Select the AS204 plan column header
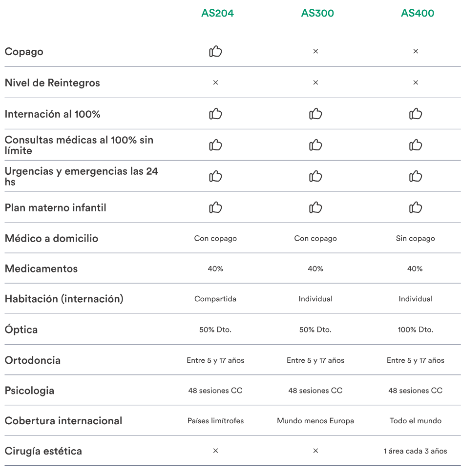The height and width of the screenshot is (476, 461). pyautogui.click(x=217, y=13)
